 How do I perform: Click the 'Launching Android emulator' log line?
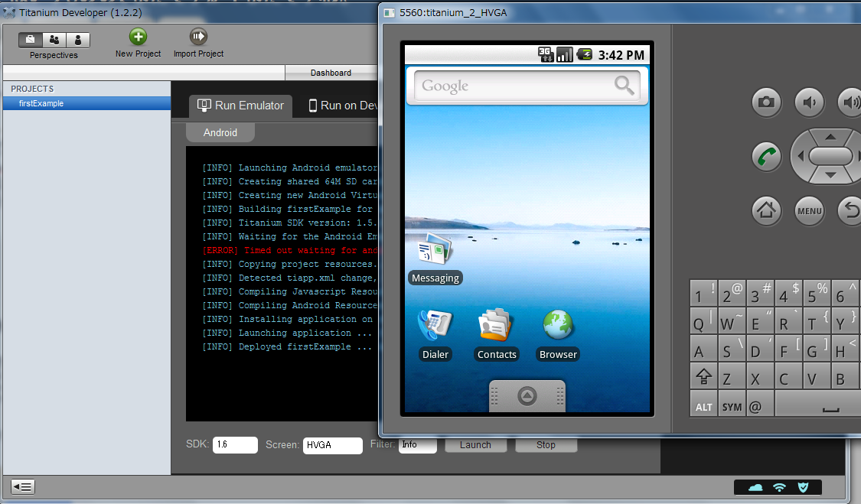pyautogui.click(x=290, y=168)
